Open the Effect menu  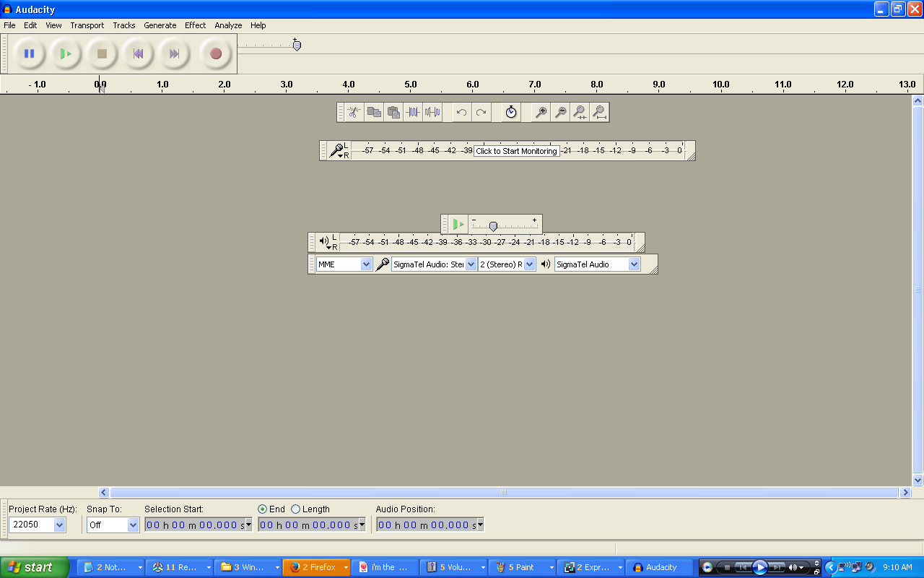[195, 25]
